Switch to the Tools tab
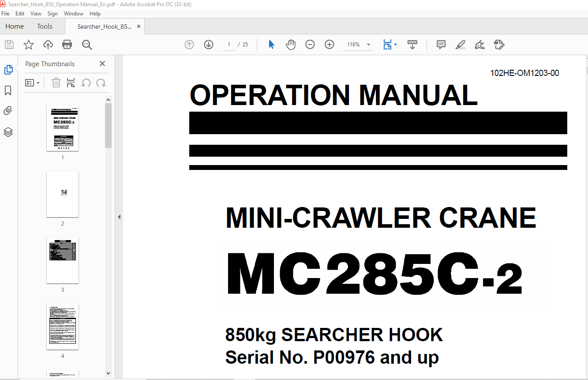Viewport: 588px width, 380px height. tap(45, 26)
